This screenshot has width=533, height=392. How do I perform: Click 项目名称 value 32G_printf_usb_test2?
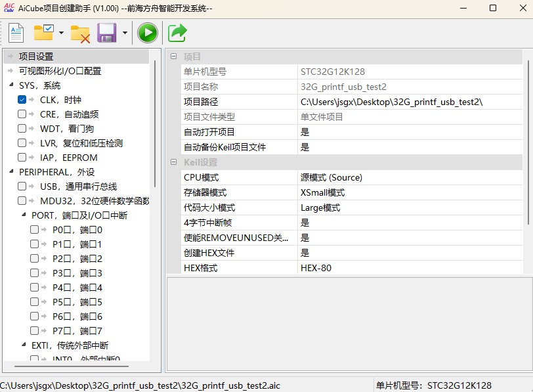click(x=410, y=87)
